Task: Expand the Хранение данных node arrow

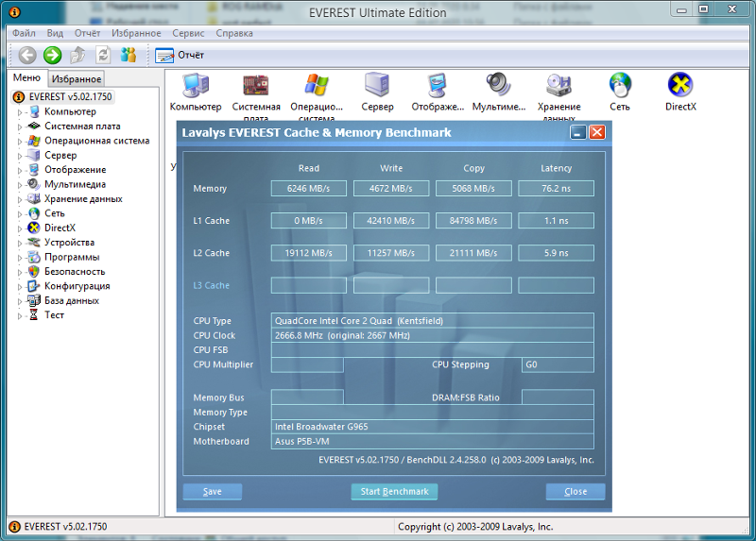Action: pos(20,199)
